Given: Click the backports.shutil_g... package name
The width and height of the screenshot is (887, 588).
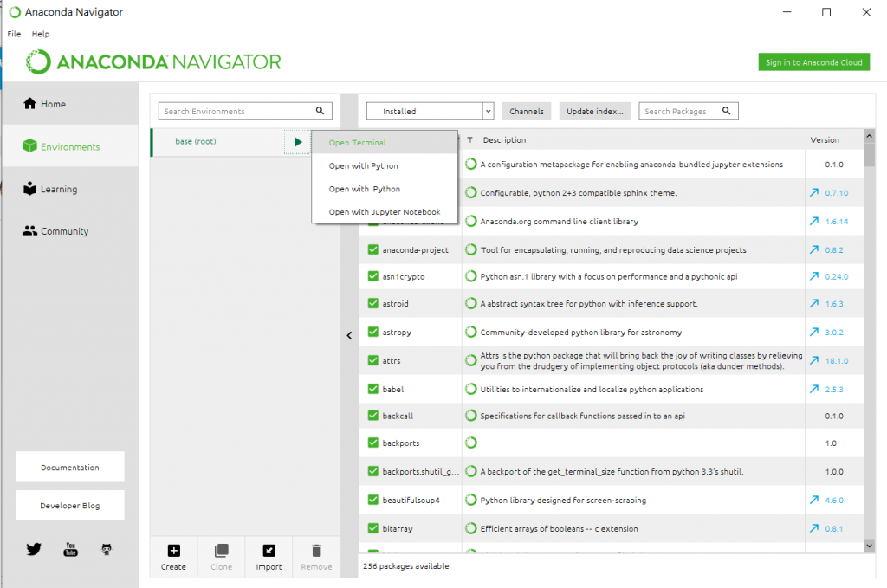Looking at the screenshot, I should point(420,471).
